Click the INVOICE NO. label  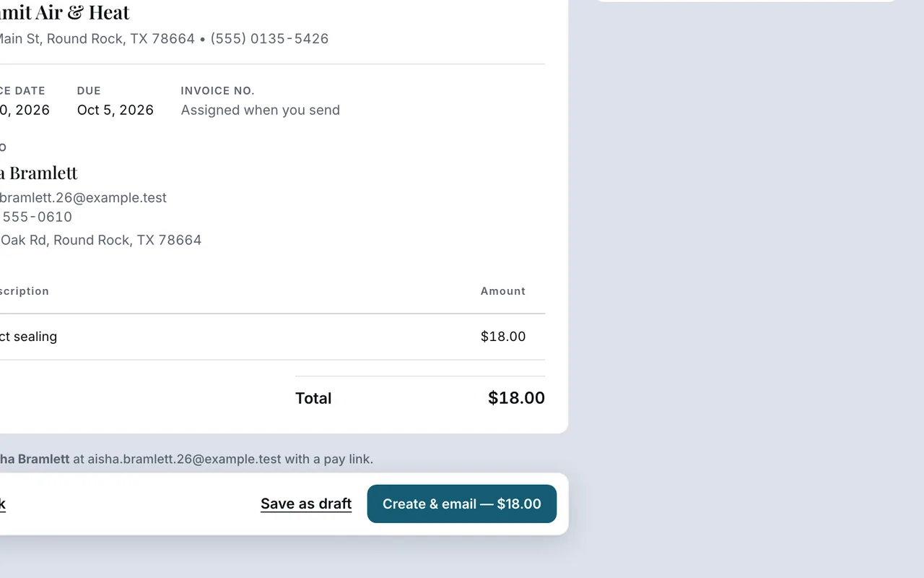click(x=217, y=90)
